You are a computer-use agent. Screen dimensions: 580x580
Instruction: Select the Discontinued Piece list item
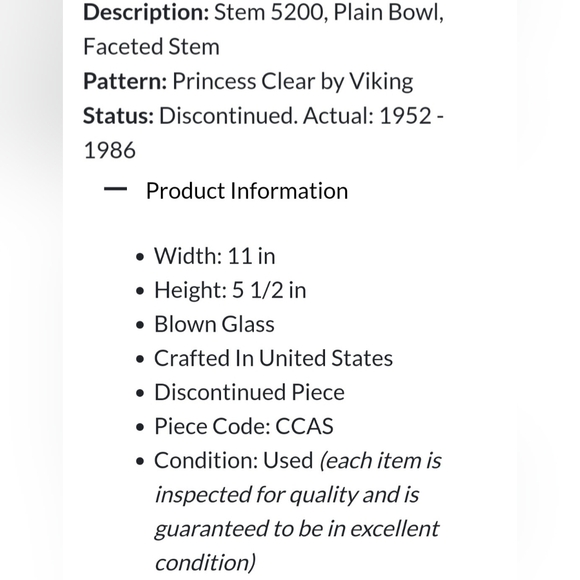249,392
